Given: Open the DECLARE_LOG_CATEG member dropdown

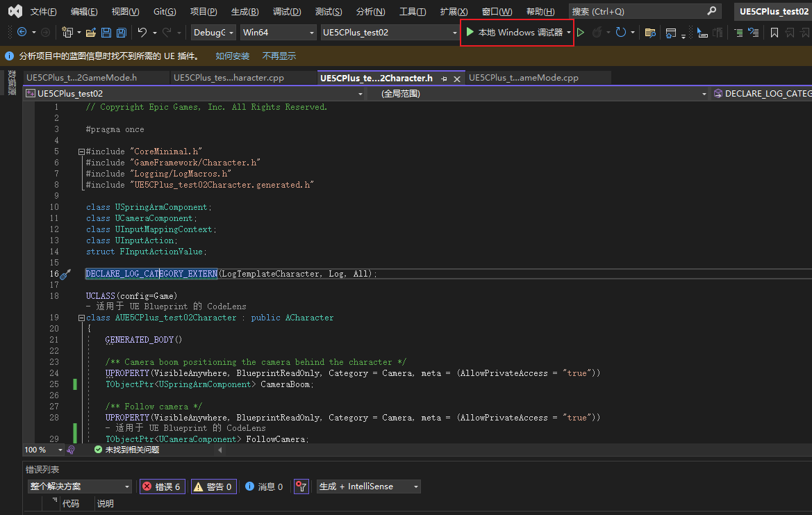Looking at the screenshot, I should [762, 93].
